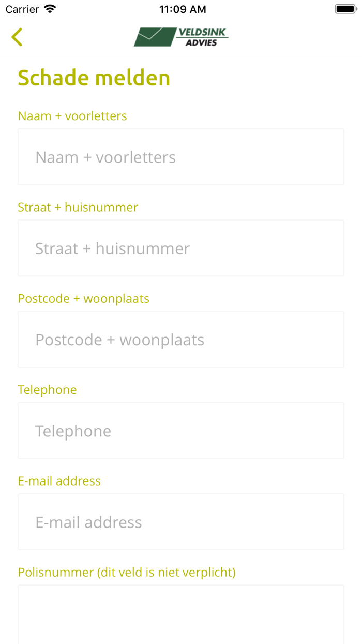
Task: Click the Schade melden page title
Action: point(94,78)
